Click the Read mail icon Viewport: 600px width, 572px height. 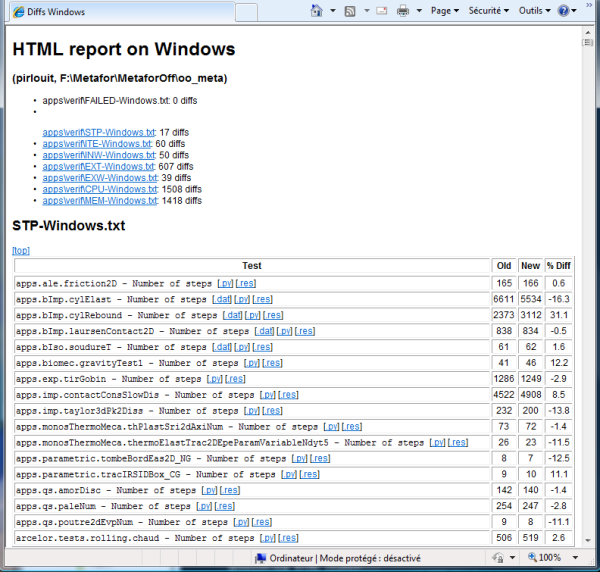[382, 11]
